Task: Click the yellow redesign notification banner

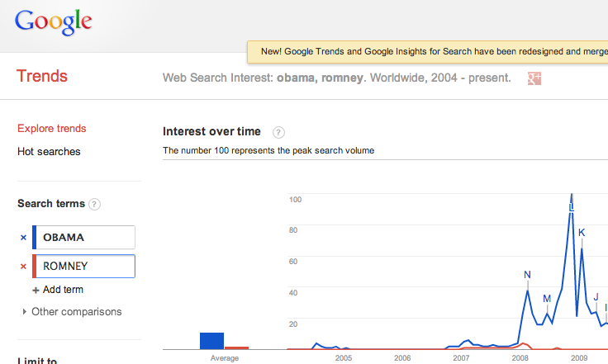Action: click(x=428, y=51)
